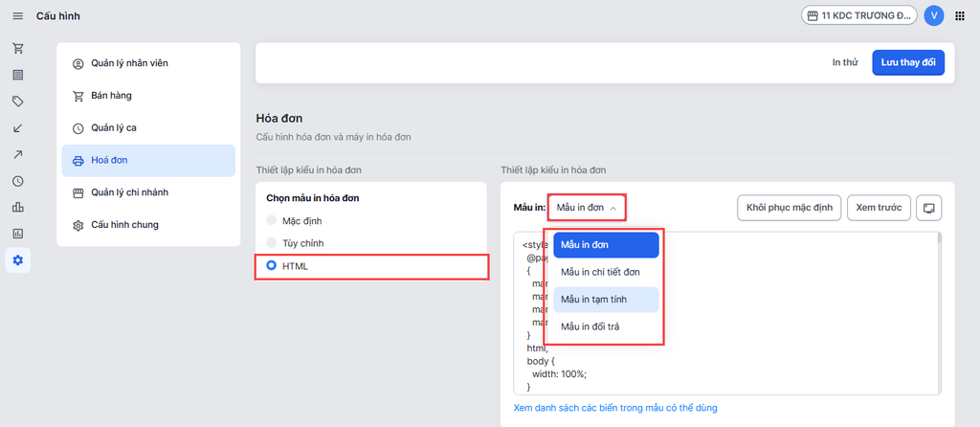Collapse the Mẫu in đơn dropdown
This screenshot has height=427, width=980.
(x=587, y=207)
